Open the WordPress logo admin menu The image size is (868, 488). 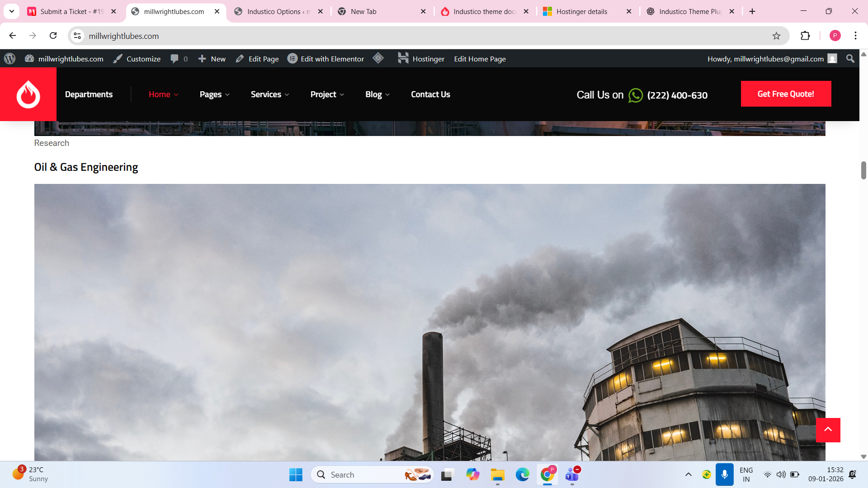click(9, 59)
